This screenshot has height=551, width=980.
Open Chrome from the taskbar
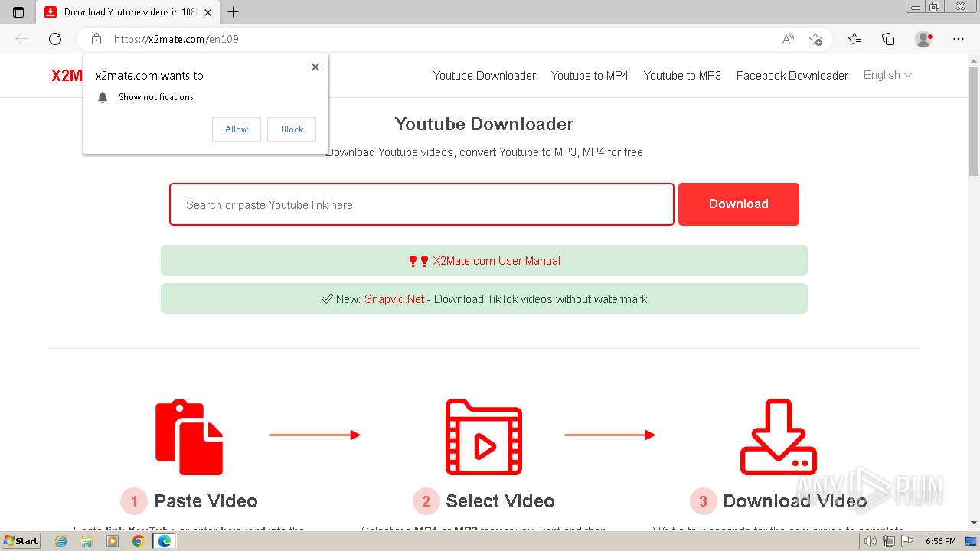click(x=139, y=541)
